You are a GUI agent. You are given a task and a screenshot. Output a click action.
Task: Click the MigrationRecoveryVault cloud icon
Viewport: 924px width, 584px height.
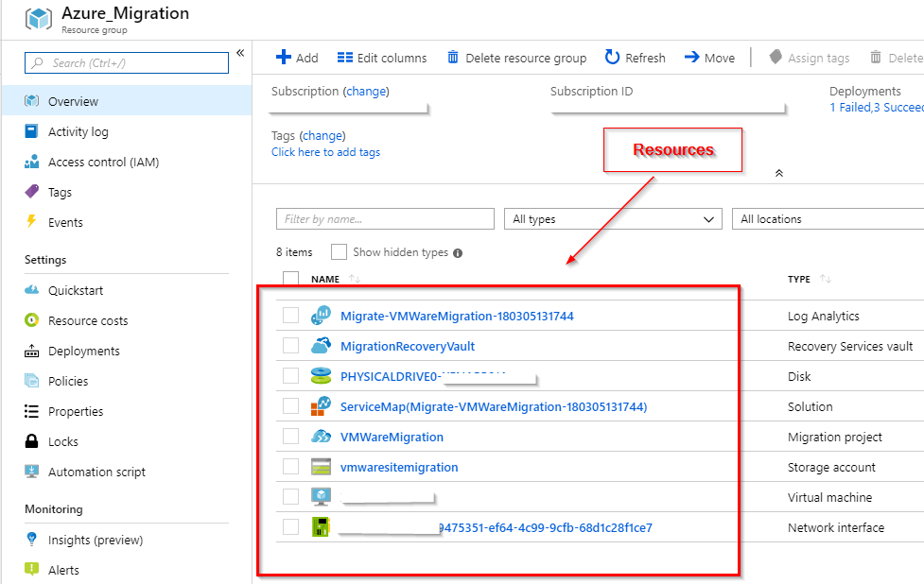pos(321,346)
